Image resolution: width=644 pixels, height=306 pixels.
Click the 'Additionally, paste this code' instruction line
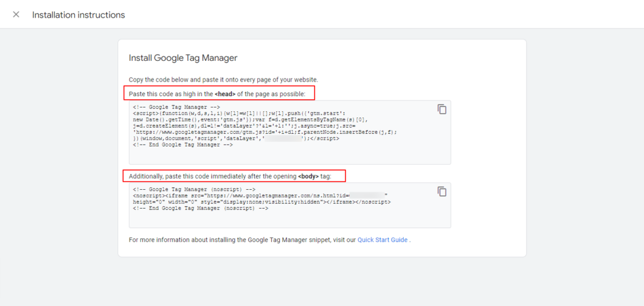click(x=231, y=177)
